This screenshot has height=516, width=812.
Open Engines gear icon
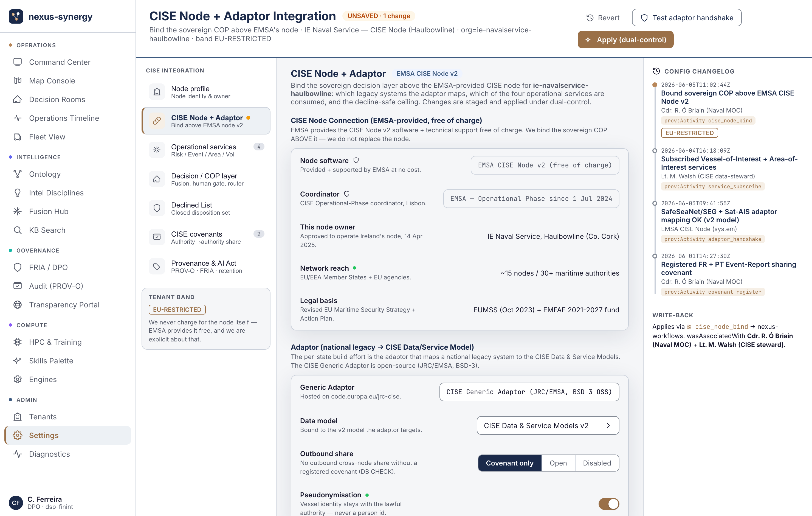tap(18, 379)
